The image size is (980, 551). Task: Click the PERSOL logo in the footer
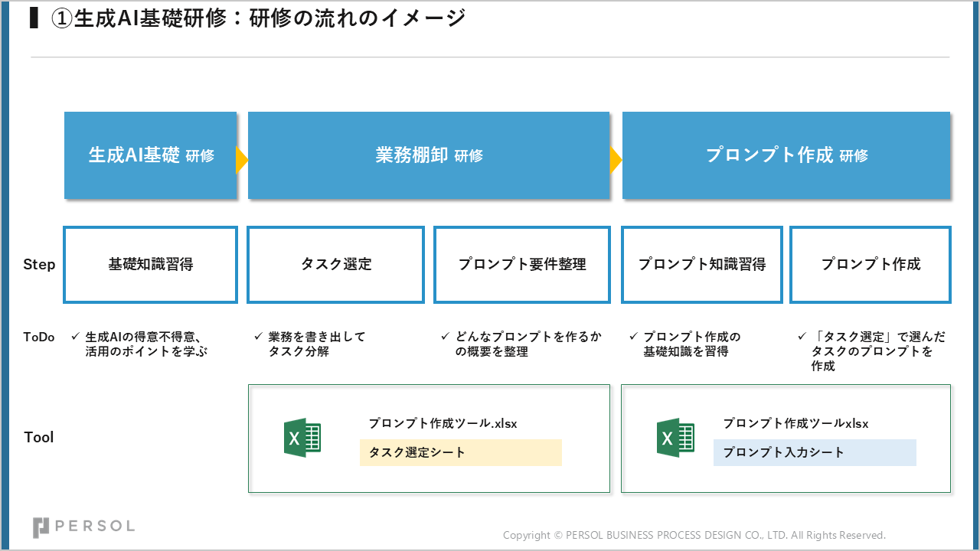(83, 527)
